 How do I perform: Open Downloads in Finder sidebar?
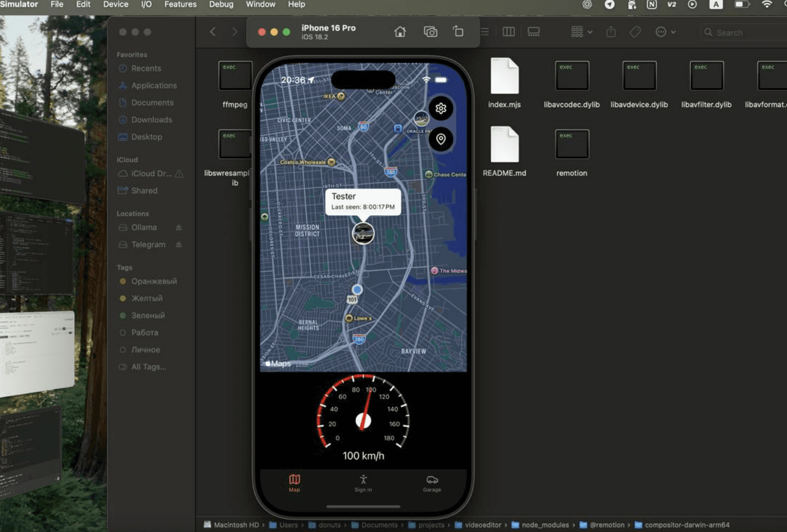coord(151,120)
